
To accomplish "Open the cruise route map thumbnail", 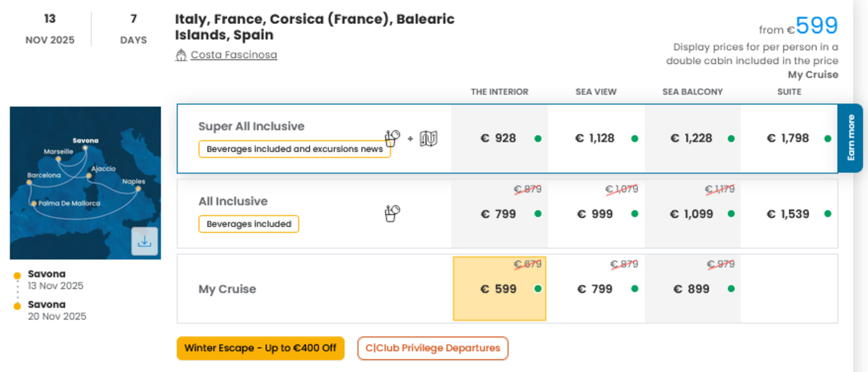I will click(85, 183).
